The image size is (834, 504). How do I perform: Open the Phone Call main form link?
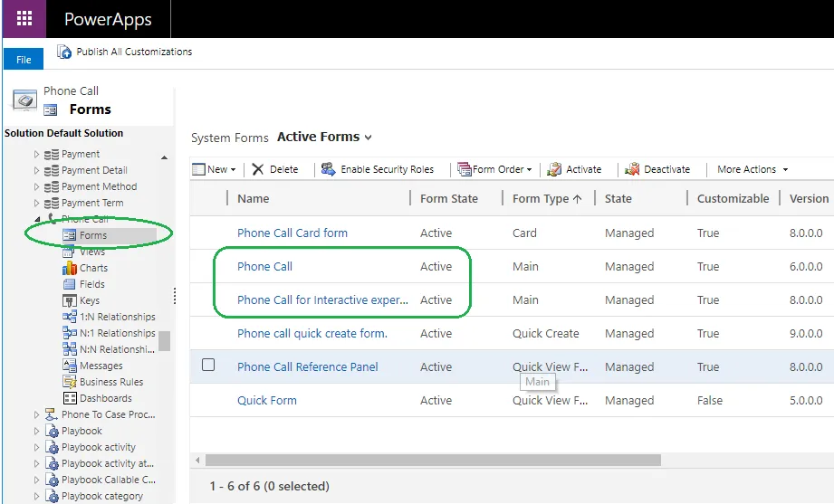(265, 266)
